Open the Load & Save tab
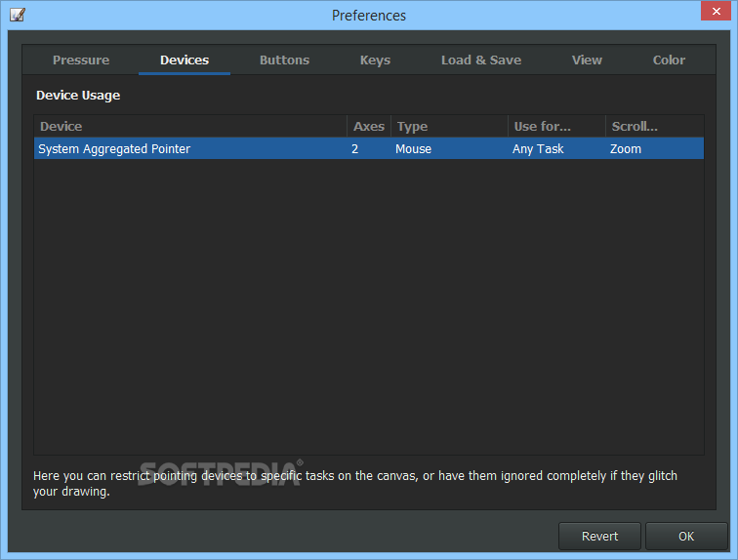Viewport: 738px width, 560px height. (481, 60)
